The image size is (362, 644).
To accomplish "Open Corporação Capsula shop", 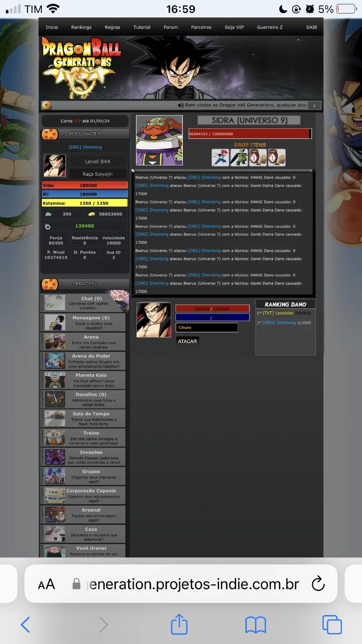I will tap(83, 495).
